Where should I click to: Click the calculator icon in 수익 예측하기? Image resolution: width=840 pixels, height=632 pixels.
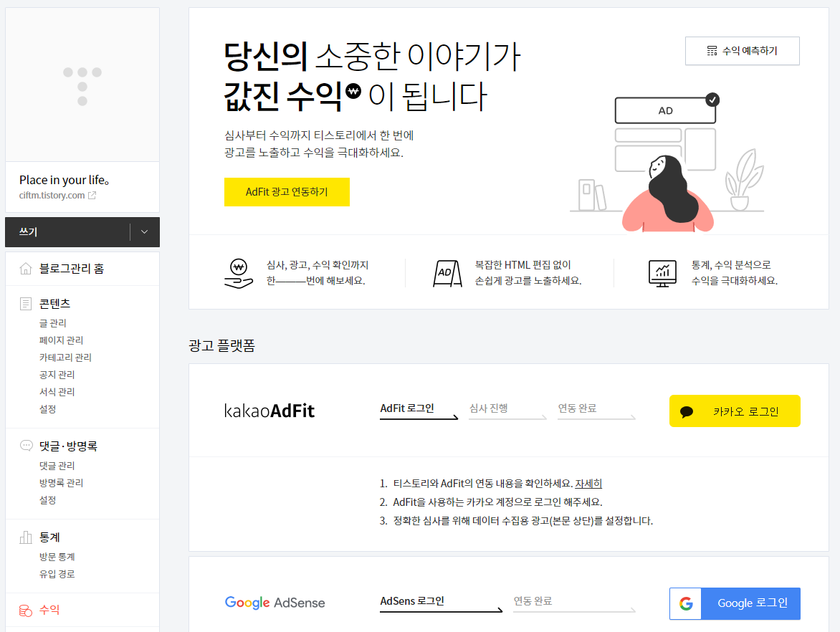(712, 51)
